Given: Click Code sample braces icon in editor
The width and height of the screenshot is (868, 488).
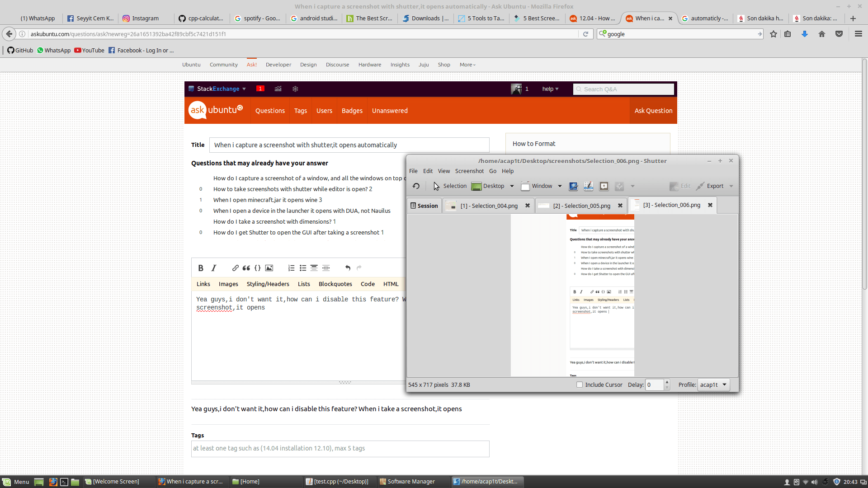Looking at the screenshot, I should (258, 268).
